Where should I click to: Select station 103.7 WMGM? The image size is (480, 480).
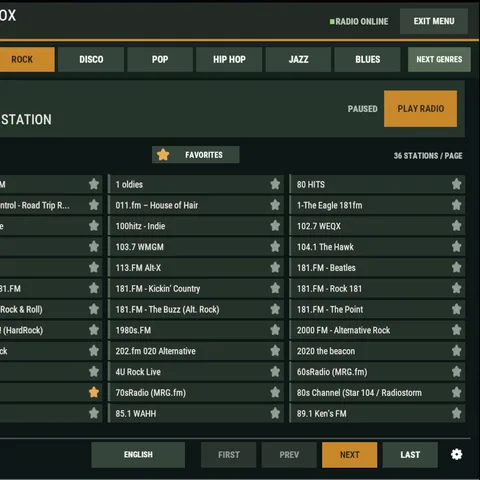click(x=196, y=247)
